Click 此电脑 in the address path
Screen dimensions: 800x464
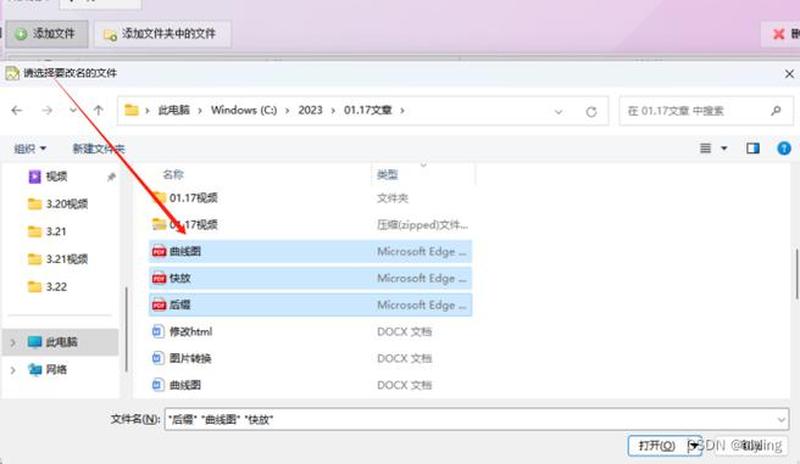[x=173, y=110]
